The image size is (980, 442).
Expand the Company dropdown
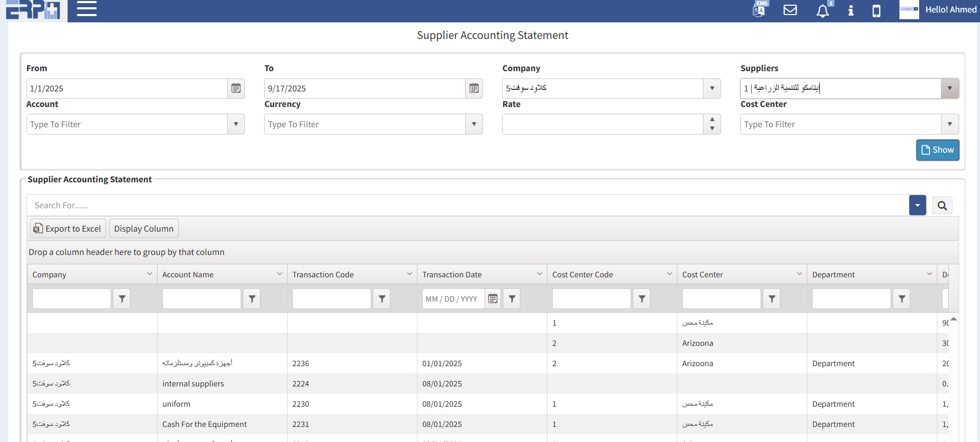(x=712, y=88)
